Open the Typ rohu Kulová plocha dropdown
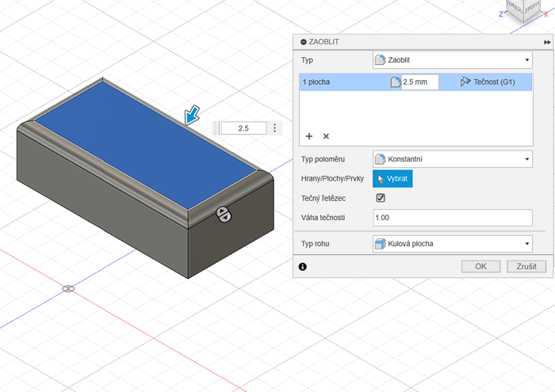 tap(452, 244)
